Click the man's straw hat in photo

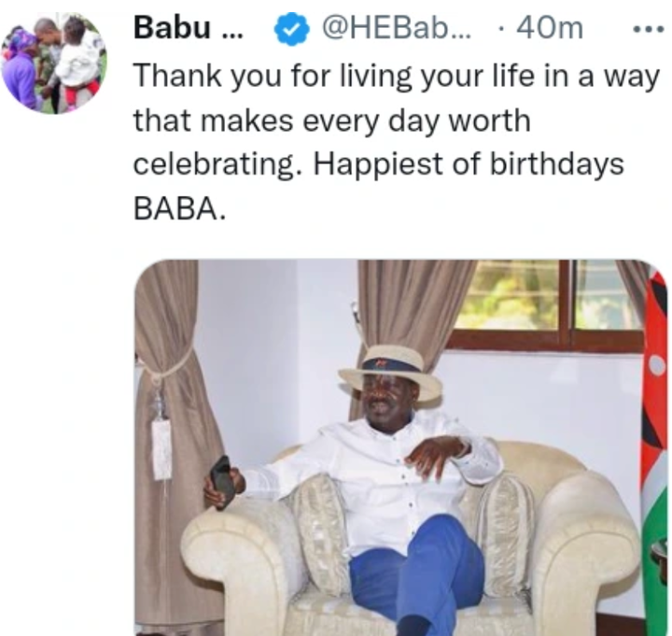[389, 372]
